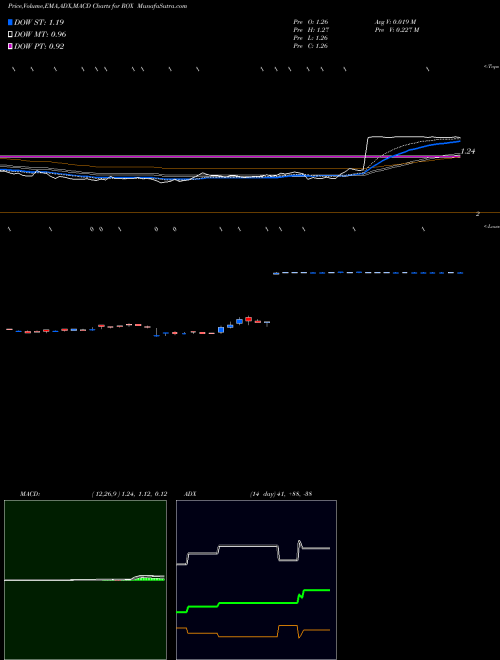Click the white DOW MT legend swatch
Viewport: 500px width, 660px height.
click(10, 34)
